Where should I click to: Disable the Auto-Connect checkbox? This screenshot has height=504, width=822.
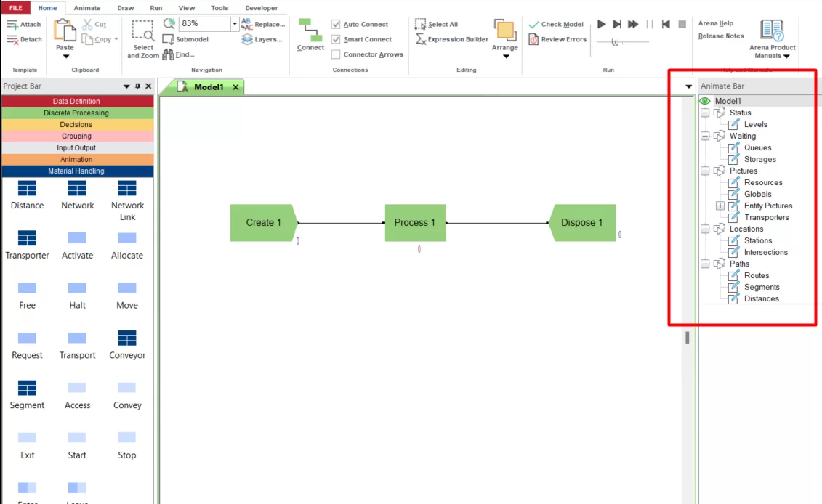coord(336,24)
